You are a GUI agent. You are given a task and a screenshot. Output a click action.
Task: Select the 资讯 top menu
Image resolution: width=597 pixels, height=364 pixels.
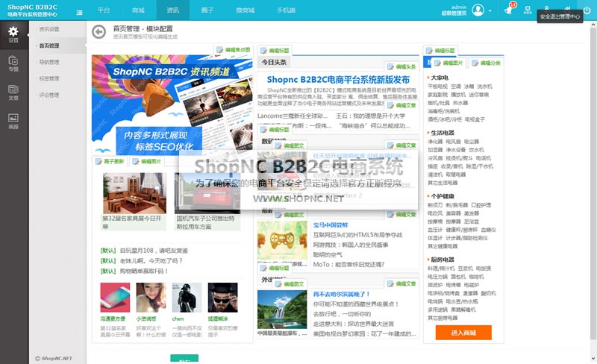point(173,10)
